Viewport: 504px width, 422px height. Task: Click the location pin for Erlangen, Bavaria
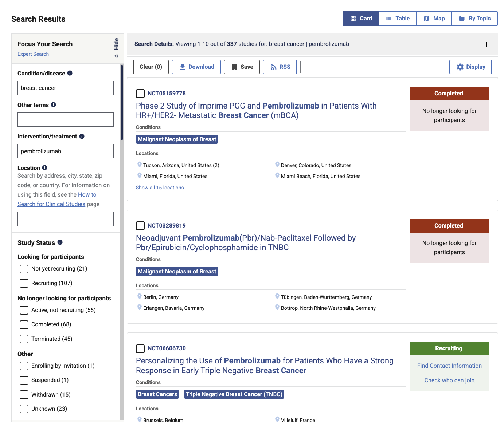click(x=139, y=308)
